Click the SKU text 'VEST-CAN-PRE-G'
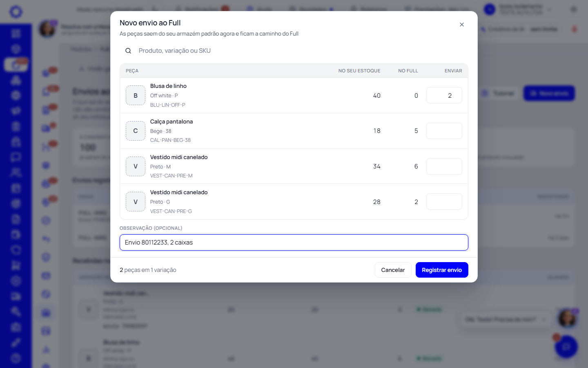The height and width of the screenshot is (368, 588). (171, 211)
